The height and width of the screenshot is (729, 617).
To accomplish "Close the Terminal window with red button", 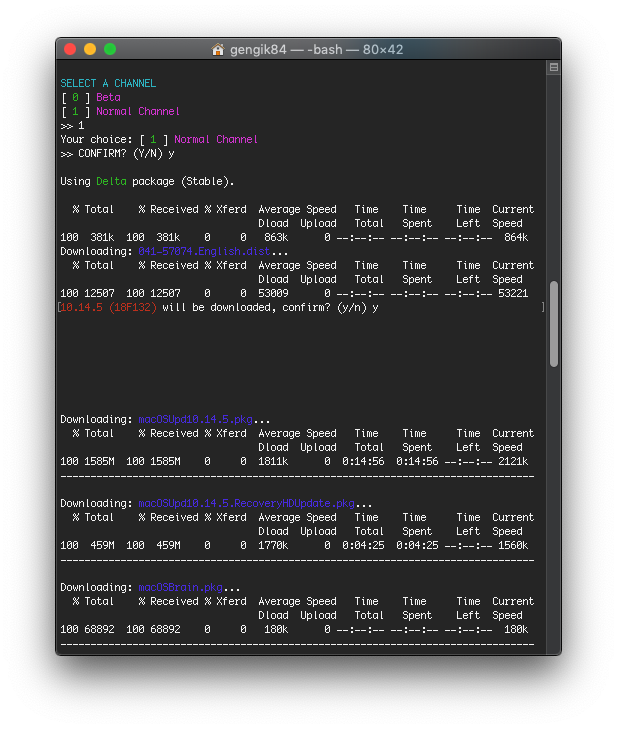I will tap(70, 49).
